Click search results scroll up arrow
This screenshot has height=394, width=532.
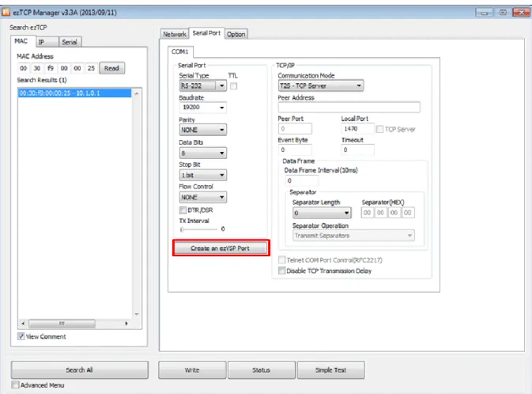(137, 93)
